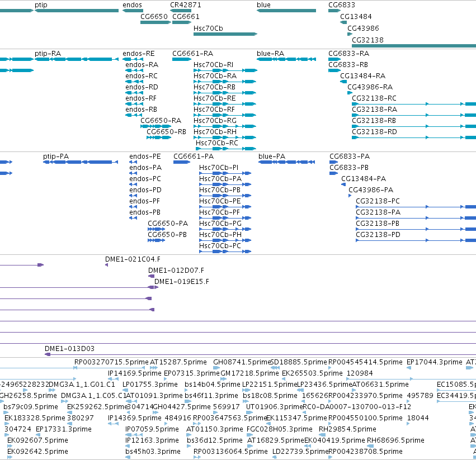Select transcript endos-RB
476x460 pixels.
pyautogui.click(x=141, y=110)
